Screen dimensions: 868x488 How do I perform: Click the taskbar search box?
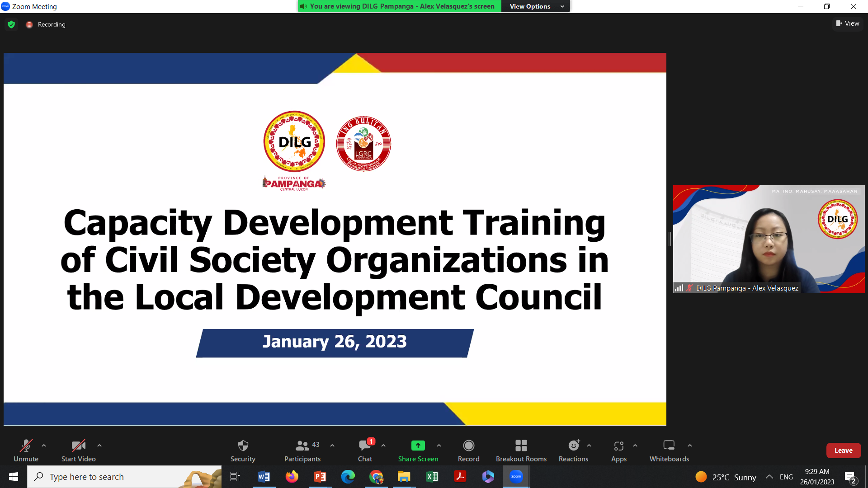pyautogui.click(x=124, y=477)
